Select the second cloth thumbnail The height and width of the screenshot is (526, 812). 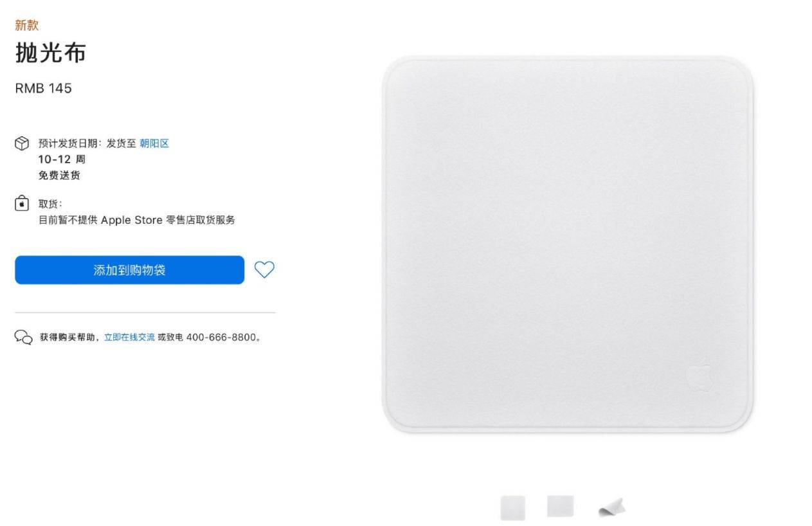coord(560,507)
